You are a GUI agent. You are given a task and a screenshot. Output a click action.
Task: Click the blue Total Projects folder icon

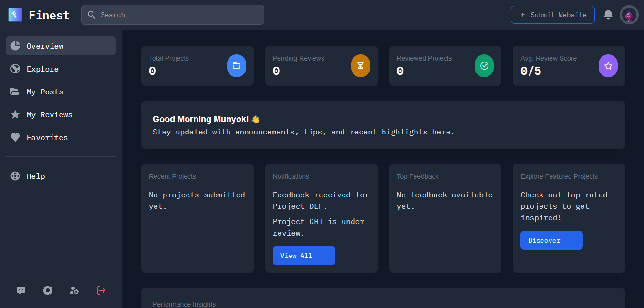pos(237,66)
